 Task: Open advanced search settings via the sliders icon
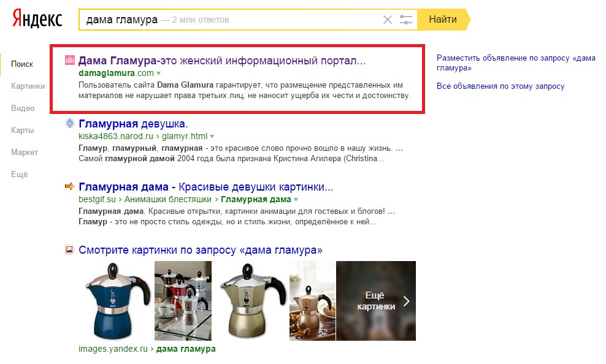click(406, 19)
